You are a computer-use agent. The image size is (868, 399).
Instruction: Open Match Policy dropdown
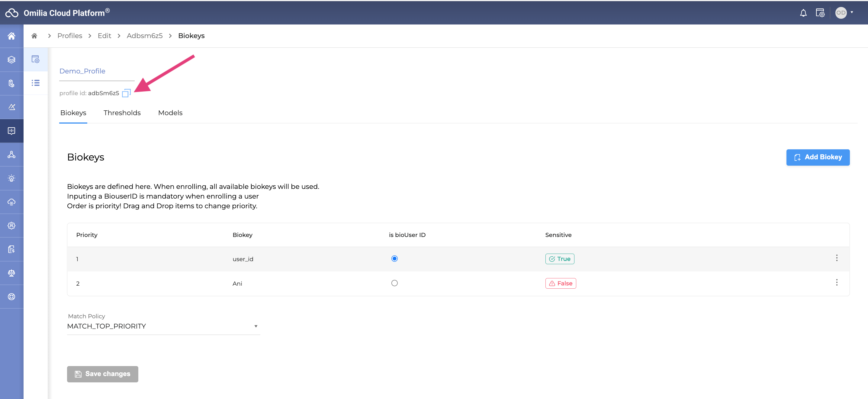pos(163,326)
